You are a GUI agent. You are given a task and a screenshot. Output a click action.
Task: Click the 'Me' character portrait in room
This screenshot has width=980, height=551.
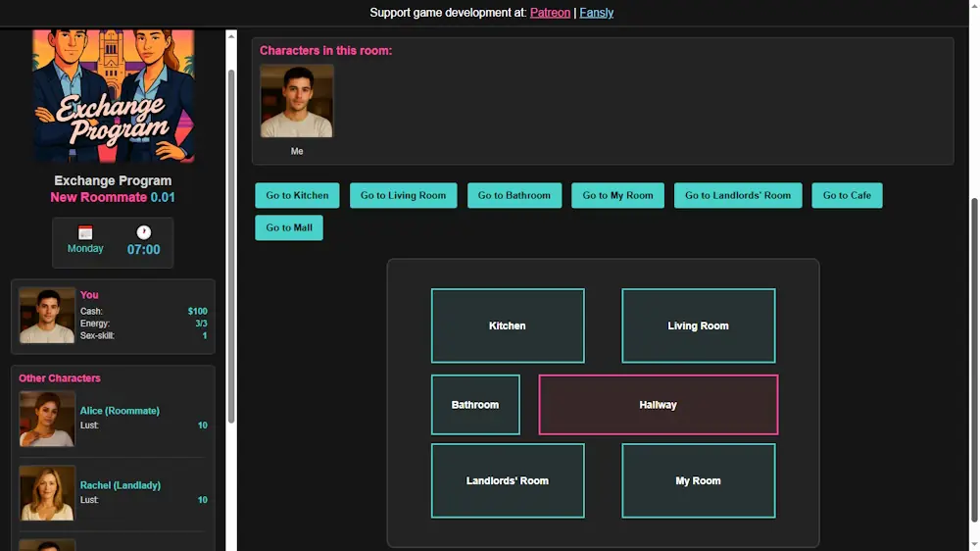coord(297,102)
